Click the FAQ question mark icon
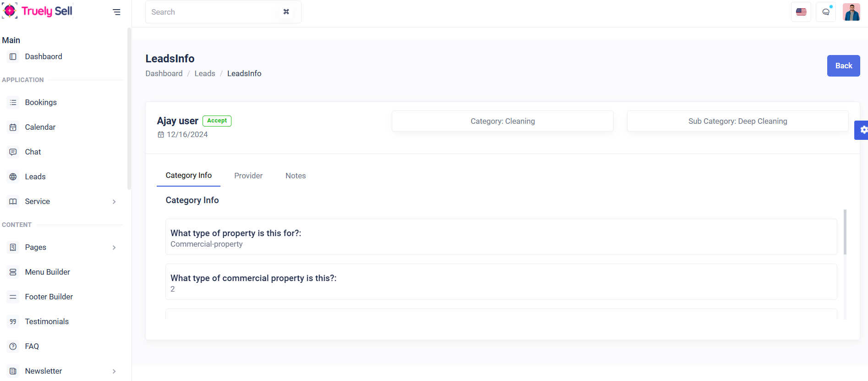The width and height of the screenshot is (868, 381). pyautogui.click(x=13, y=346)
